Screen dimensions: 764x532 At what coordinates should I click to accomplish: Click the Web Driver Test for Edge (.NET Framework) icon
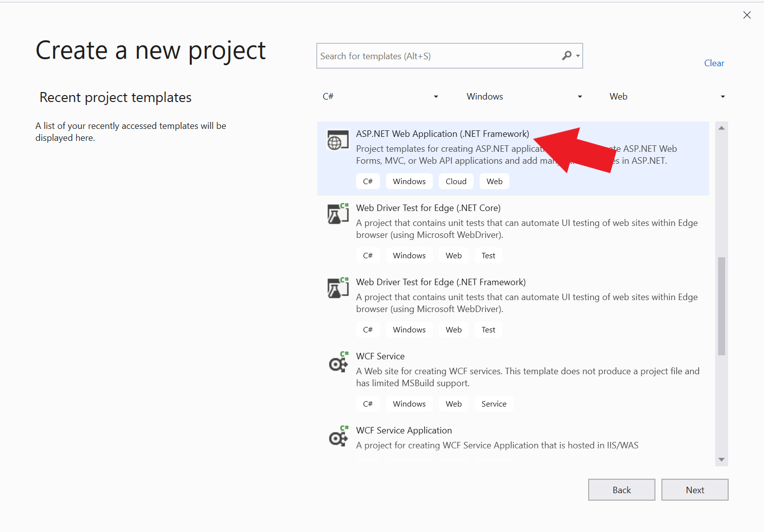click(x=338, y=288)
